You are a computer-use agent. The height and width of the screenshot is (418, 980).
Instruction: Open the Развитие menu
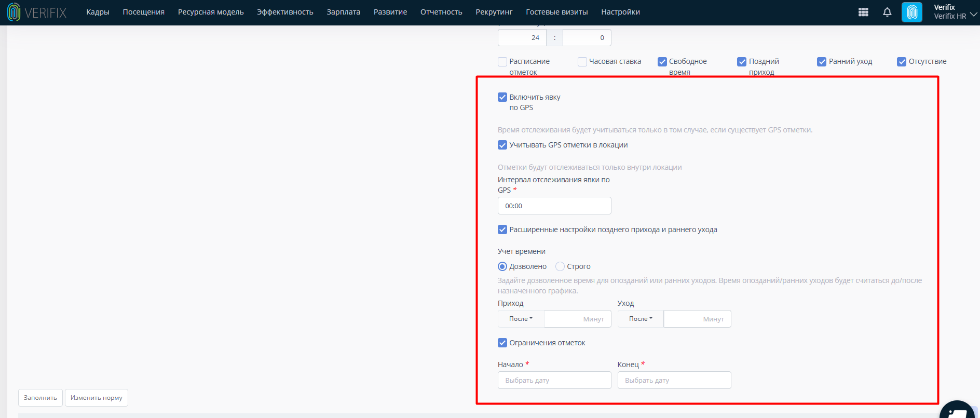[390, 12]
